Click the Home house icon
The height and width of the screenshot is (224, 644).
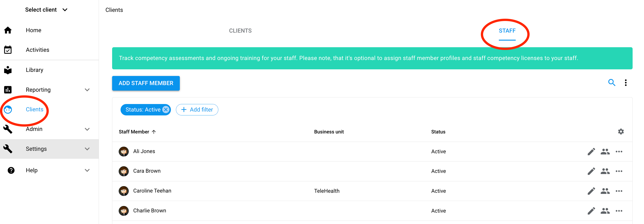(x=8, y=30)
